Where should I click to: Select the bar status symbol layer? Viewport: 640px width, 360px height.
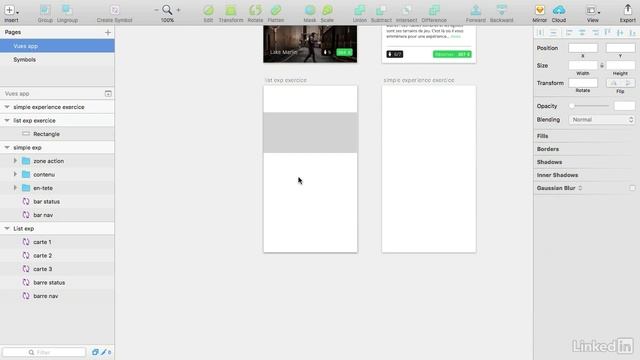[x=57, y=201]
